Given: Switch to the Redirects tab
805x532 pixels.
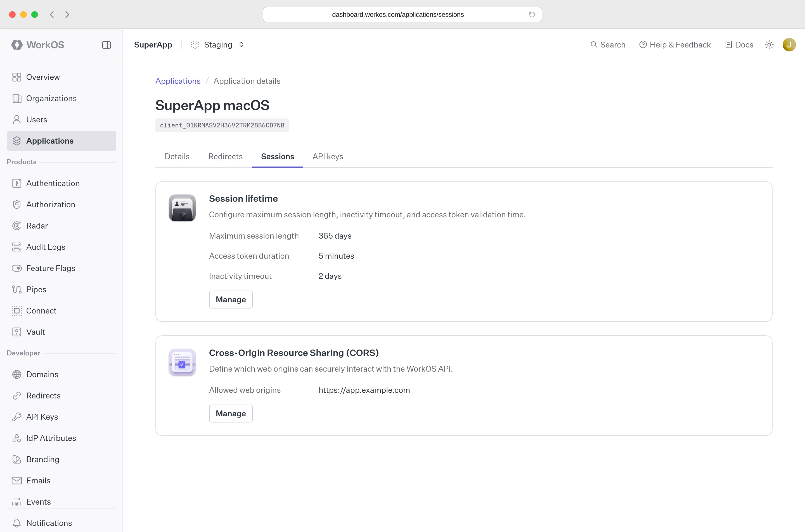Looking at the screenshot, I should click(x=225, y=156).
